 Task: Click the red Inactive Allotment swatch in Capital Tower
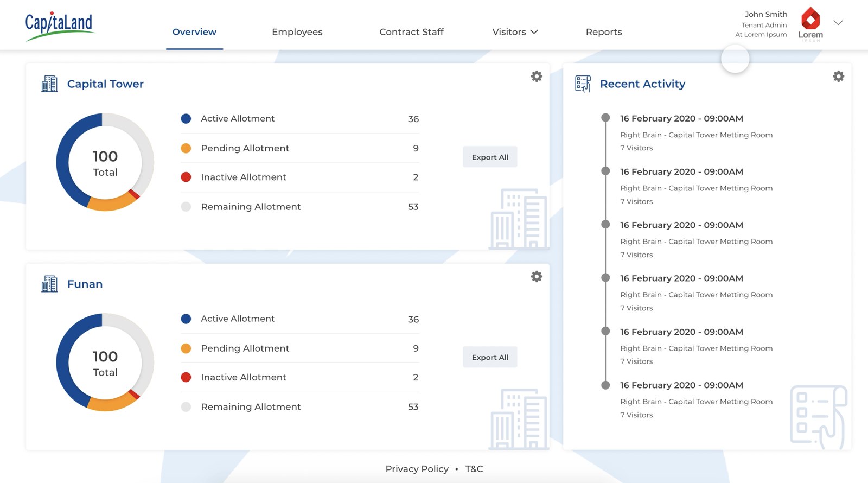186,177
